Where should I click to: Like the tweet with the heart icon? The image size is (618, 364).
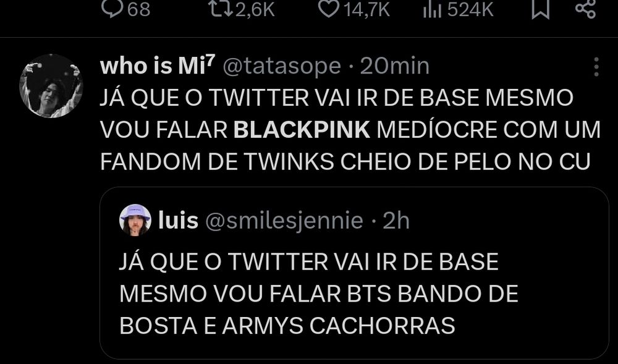pyautogui.click(x=328, y=9)
